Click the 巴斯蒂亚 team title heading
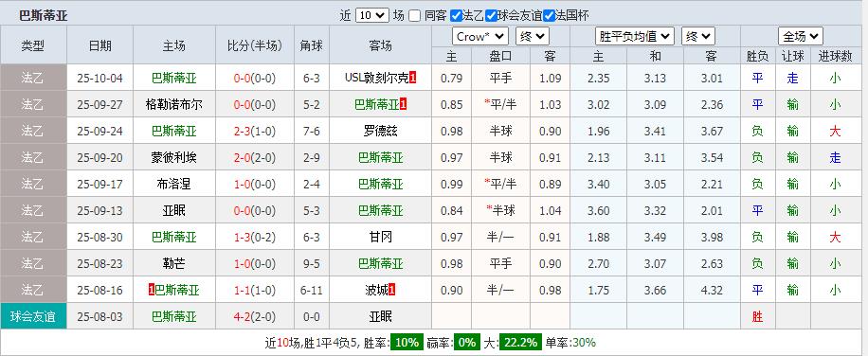The height and width of the screenshot is (356, 868). click(x=44, y=15)
